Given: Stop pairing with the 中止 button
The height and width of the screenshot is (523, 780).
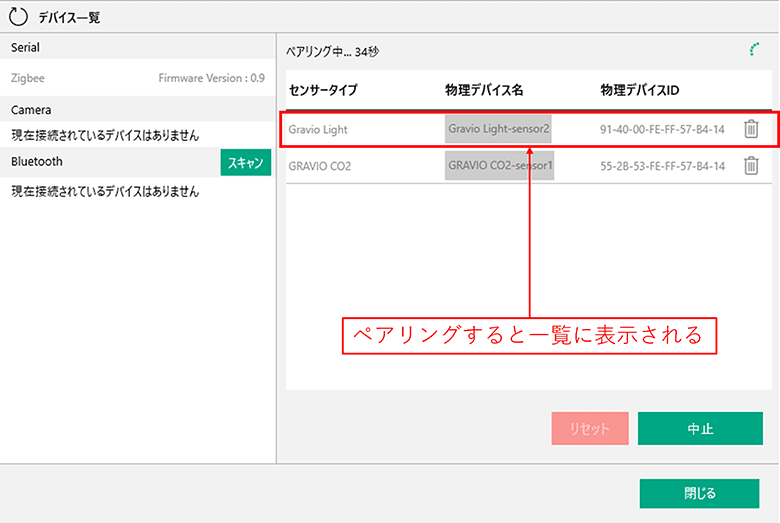Looking at the screenshot, I should pyautogui.click(x=700, y=428).
